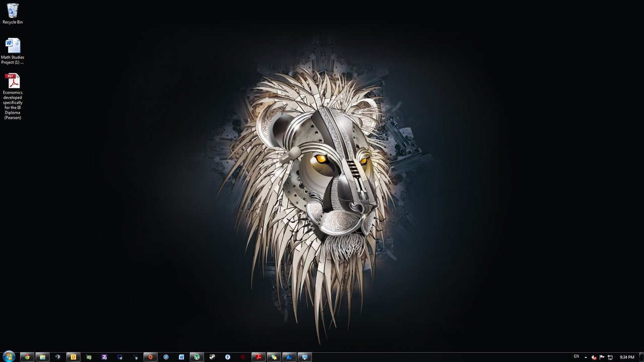Click the monitor-with-shield taskbar icon

pos(120,357)
